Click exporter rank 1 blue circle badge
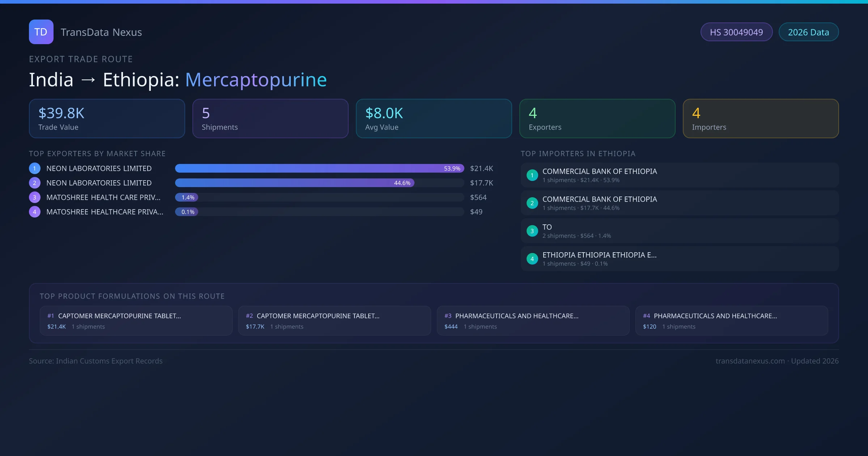This screenshot has height=456, width=868. click(35, 168)
